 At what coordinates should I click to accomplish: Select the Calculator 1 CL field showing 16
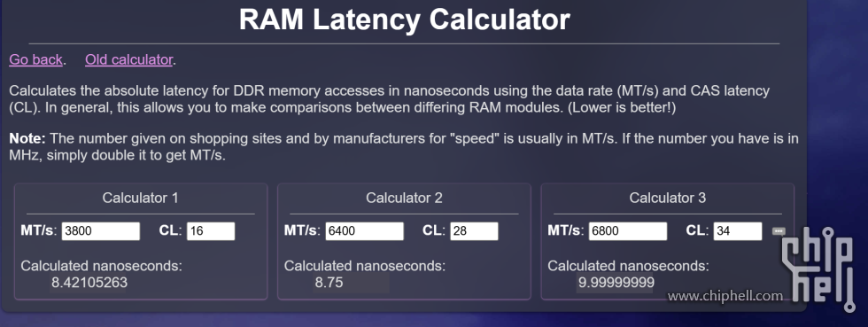click(211, 231)
